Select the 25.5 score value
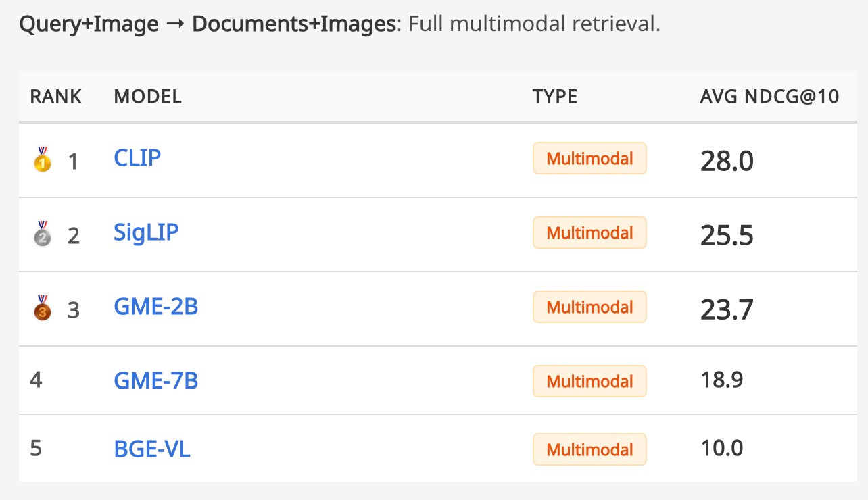Screen dimensions: 868x500 (727, 235)
